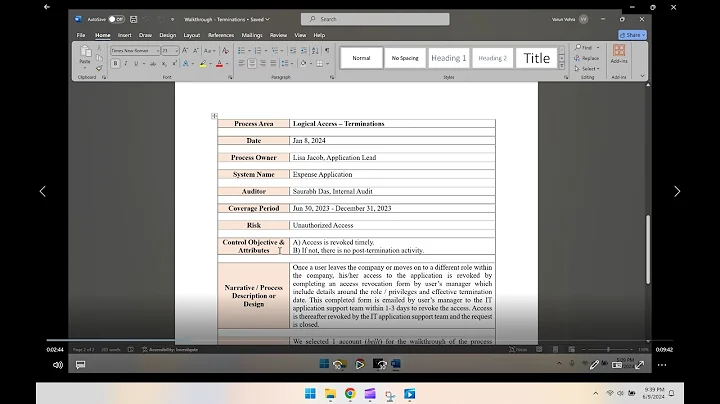The width and height of the screenshot is (720, 404).
Task: Go back with the player's top-left arrow
Action: click(46, 7)
